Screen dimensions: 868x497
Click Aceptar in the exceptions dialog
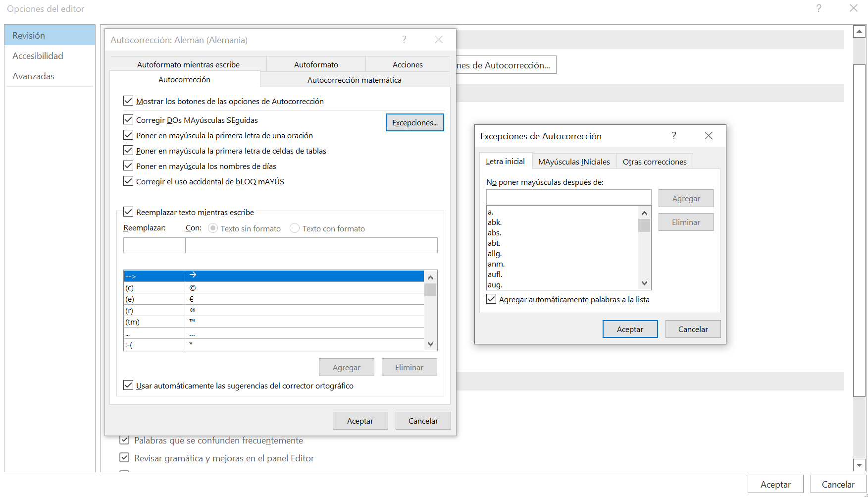coord(630,329)
